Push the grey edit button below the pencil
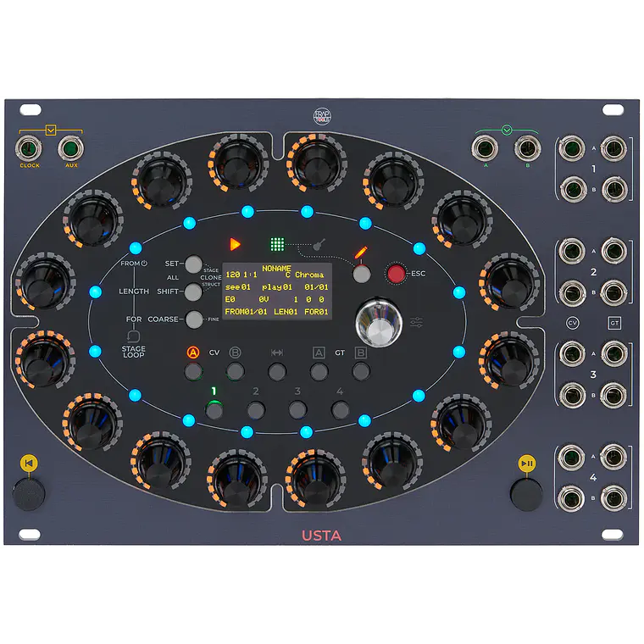Image resolution: width=644 pixels, height=644 pixels. (362, 274)
